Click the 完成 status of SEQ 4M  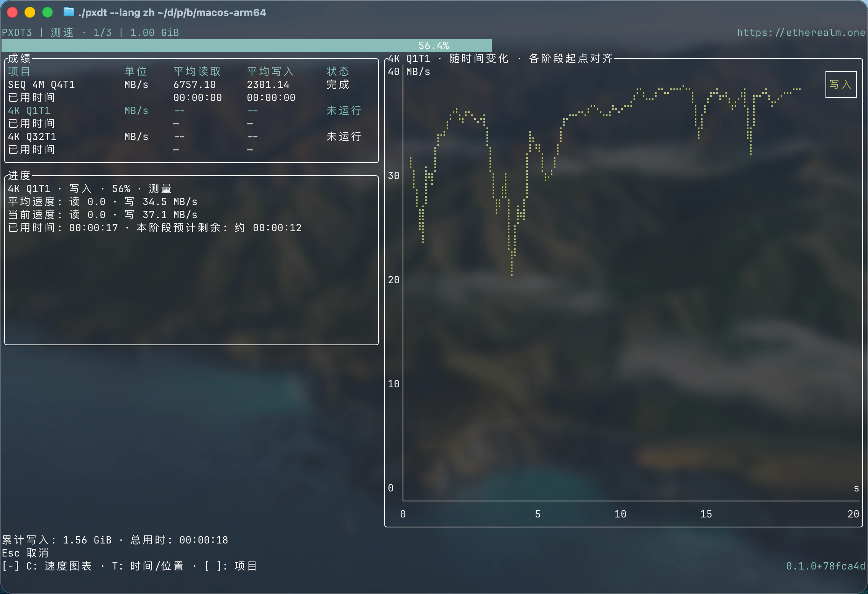(338, 85)
